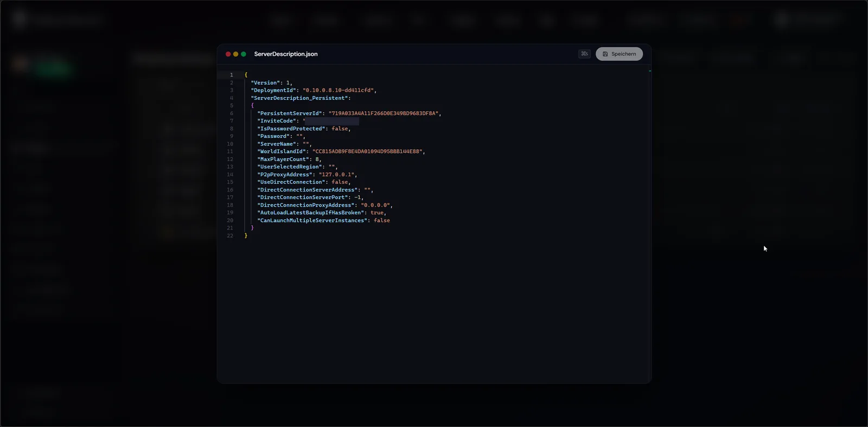Click the "DirectConnectionServerAddress" key
The image size is (868, 427).
pyautogui.click(x=308, y=190)
